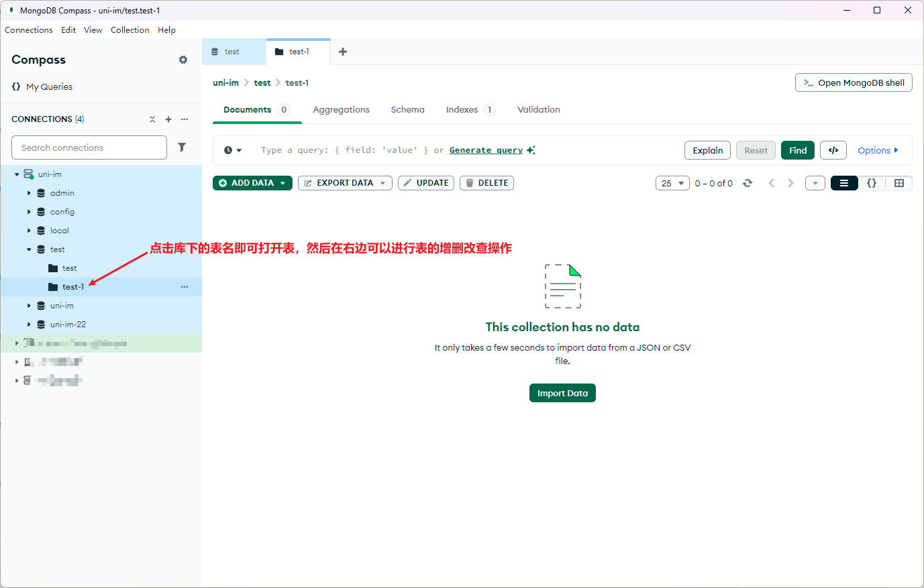924x588 pixels.
Task: Click uni-im in breadcrumb
Action: pos(225,83)
